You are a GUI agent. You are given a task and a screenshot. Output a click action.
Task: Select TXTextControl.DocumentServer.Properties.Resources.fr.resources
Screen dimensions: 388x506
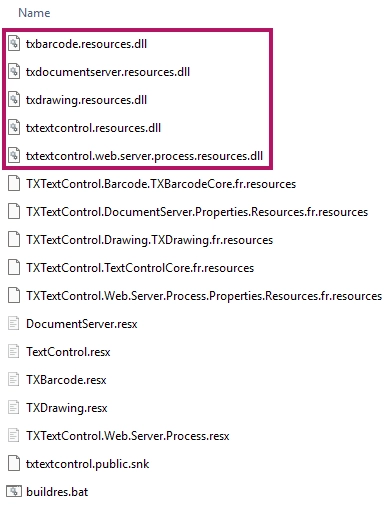pos(197,212)
